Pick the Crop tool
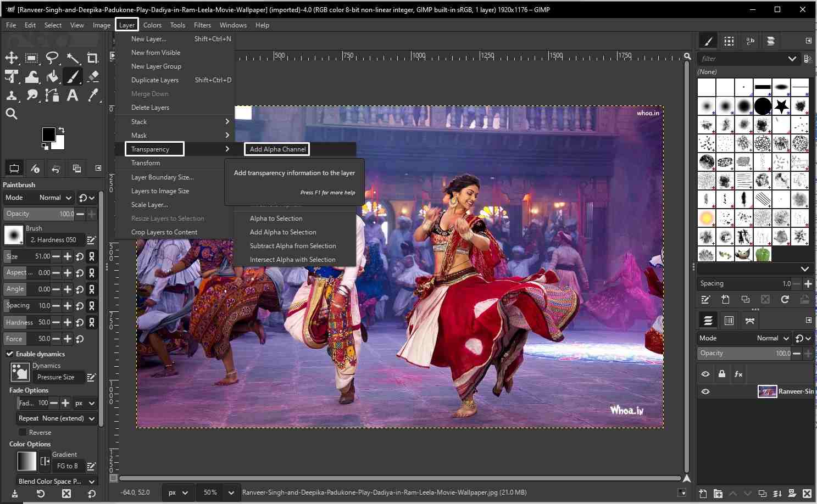The width and height of the screenshot is (817, 504). (93, 58)
